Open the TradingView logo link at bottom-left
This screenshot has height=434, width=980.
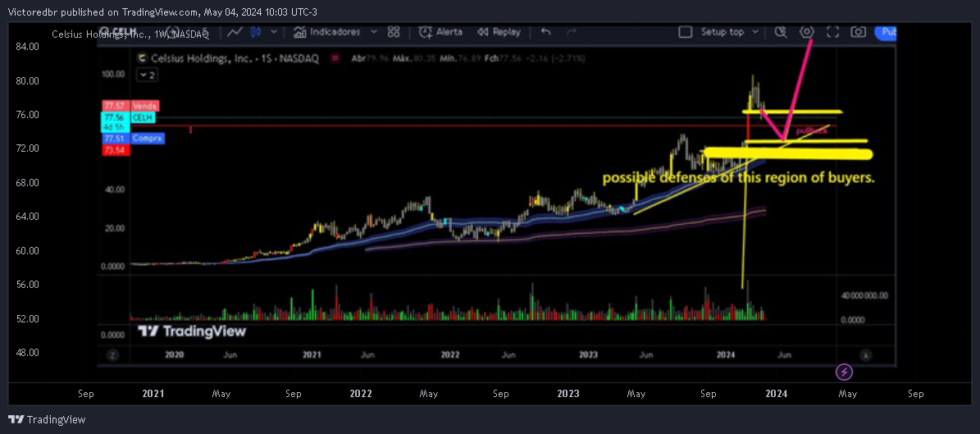pyautogui.click(x=47, y=419)
